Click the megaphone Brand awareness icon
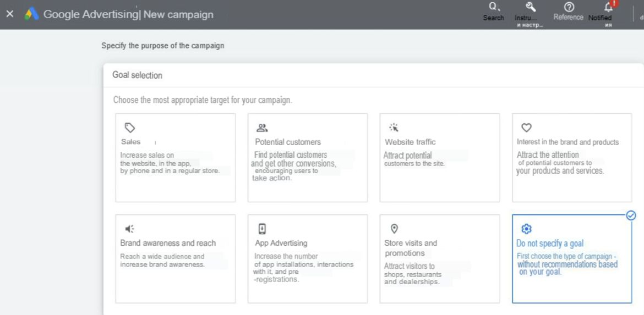The height and width of the screenshot is (315, 644). [x=129, y=229]
